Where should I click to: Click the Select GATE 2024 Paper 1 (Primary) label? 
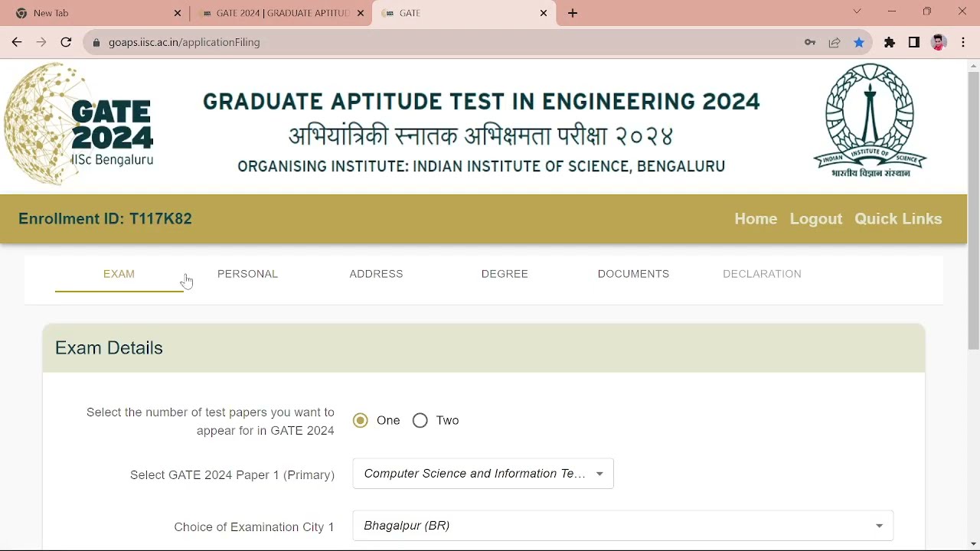coord(232,475)
